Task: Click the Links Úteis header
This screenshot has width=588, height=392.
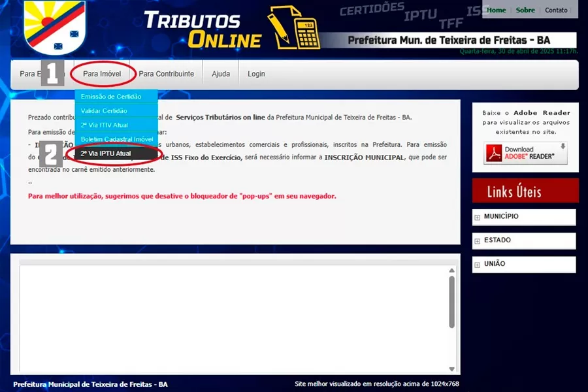Action: [x=525, y=191]
